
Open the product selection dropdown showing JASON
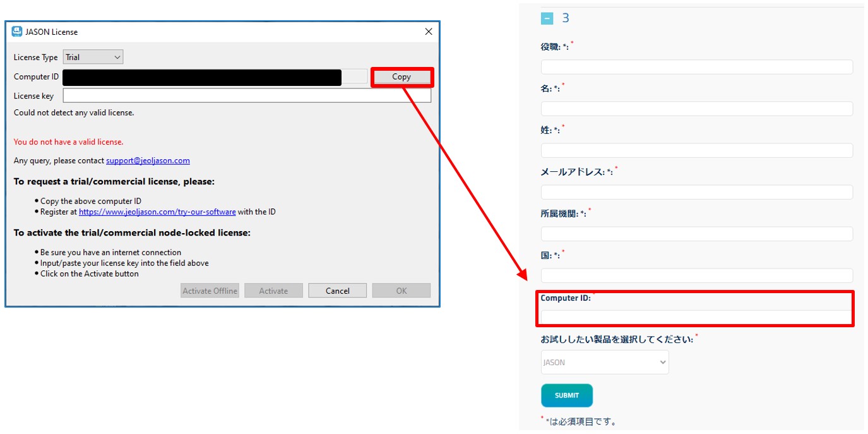point(604,362)
